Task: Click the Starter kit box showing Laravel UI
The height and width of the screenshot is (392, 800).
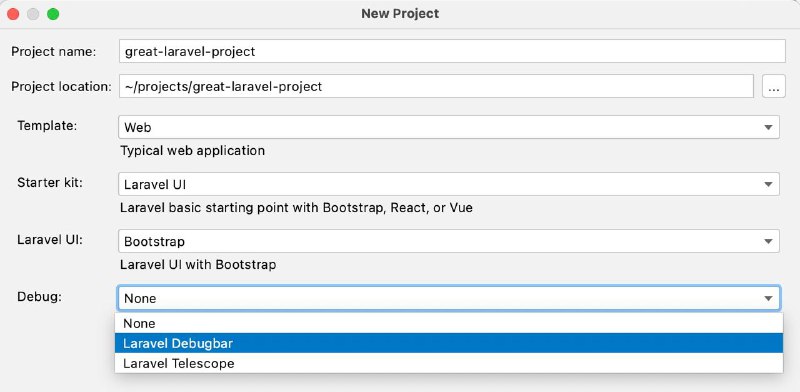Action: pos(449,184)
